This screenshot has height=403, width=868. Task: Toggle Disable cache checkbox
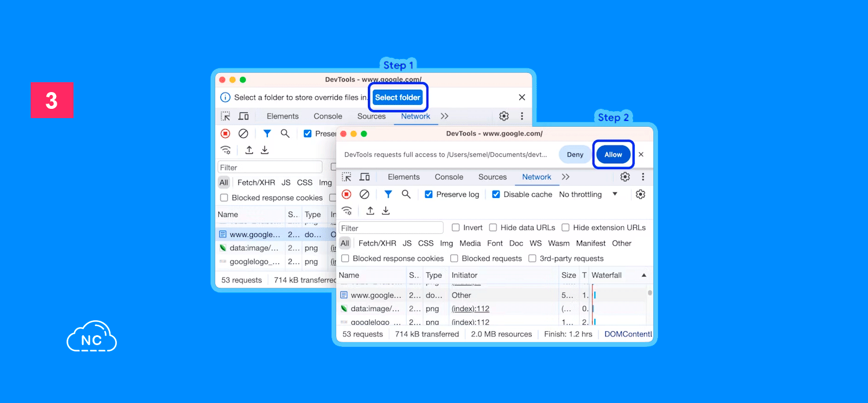point(496,195)
